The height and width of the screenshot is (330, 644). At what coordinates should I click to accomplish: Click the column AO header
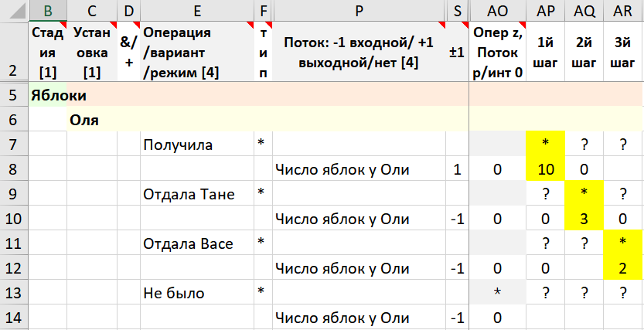497,10
